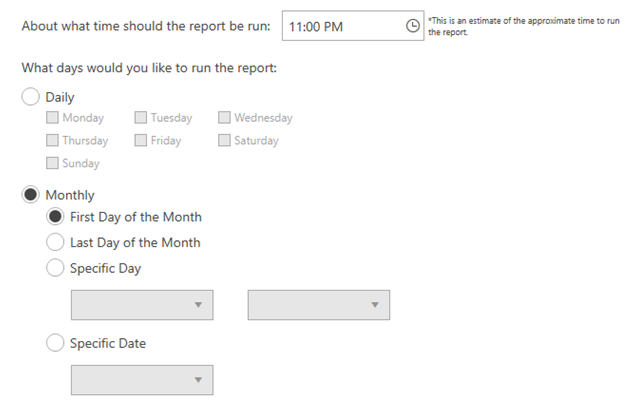Open the first Specific Day dropdown

coord(142,305)
